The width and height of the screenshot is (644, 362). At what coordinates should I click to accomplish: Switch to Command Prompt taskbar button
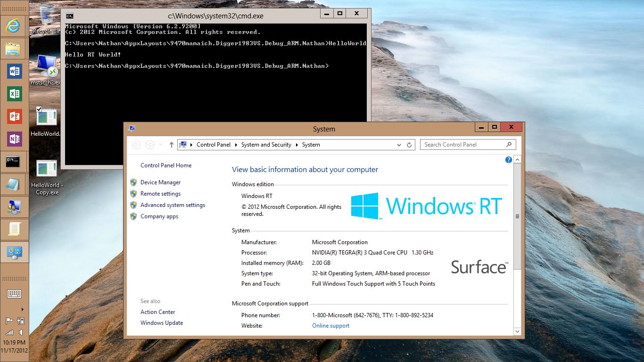tap(14, 162)
